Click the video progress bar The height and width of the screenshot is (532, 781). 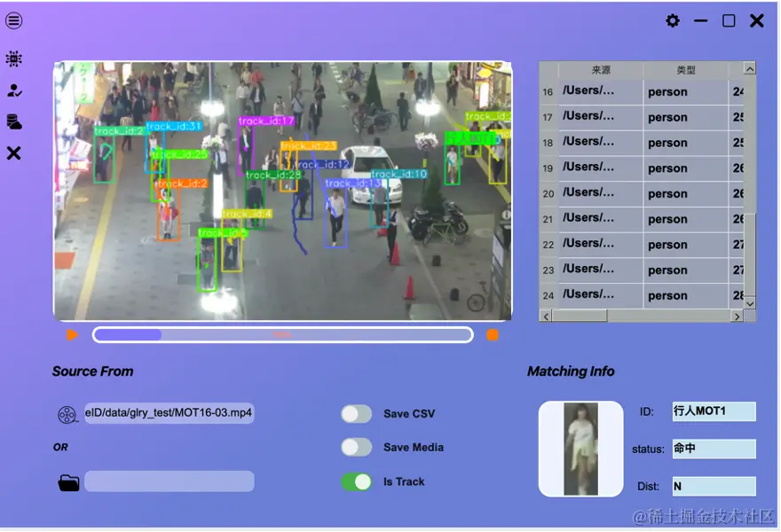pos(282,335)
